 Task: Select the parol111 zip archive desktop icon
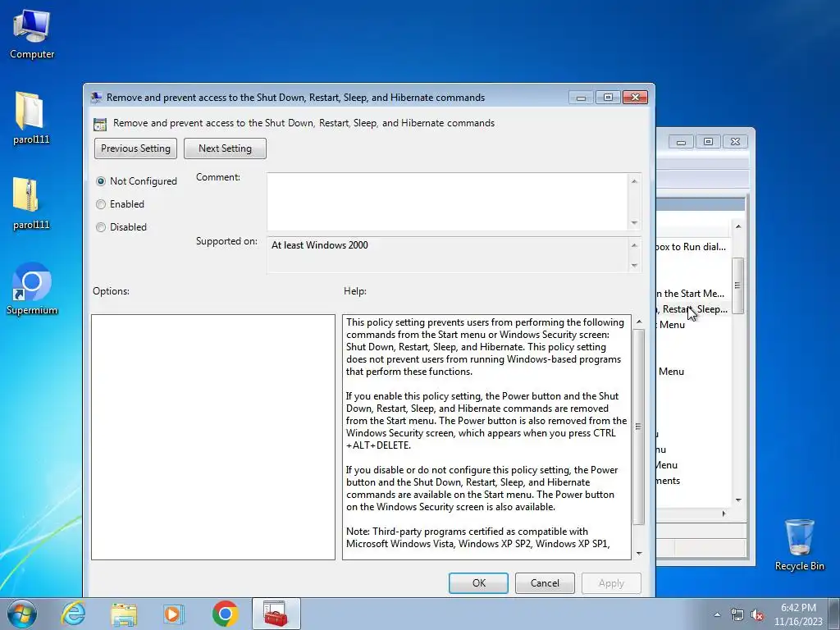(x=31, y=203)
